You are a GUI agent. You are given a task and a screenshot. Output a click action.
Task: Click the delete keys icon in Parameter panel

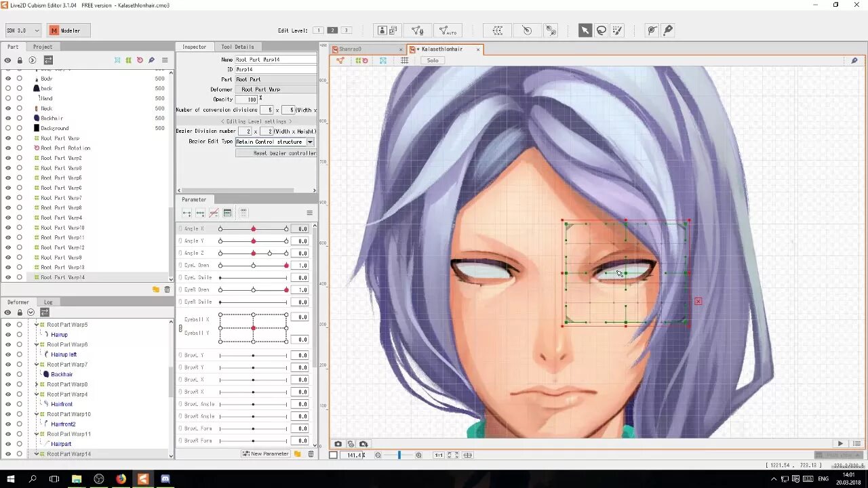point(214,213)
